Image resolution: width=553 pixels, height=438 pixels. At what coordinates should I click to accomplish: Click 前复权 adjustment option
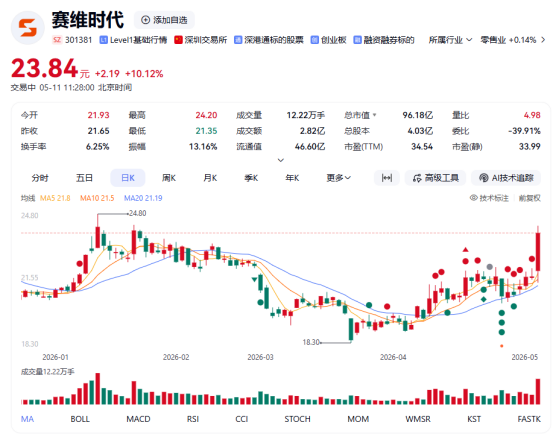[x=530, y=198]
